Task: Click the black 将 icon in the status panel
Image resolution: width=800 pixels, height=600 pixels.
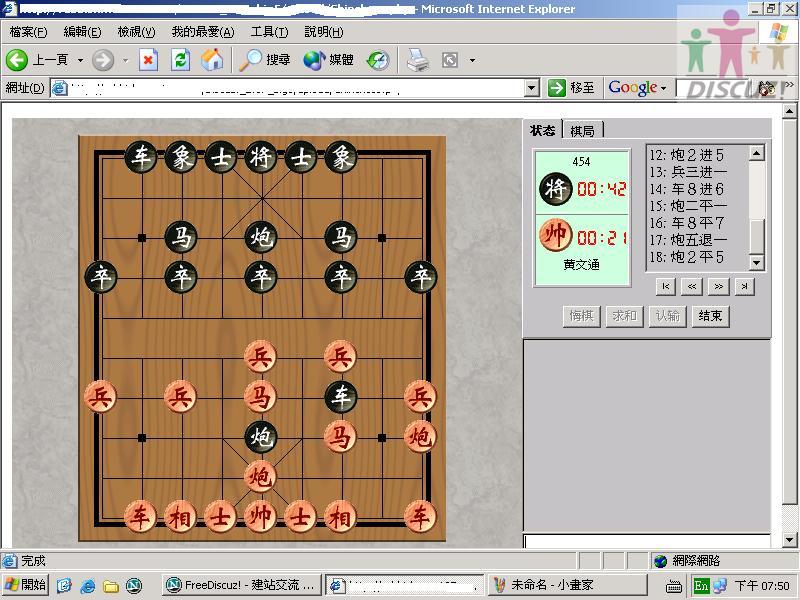Action: (x=556, y=189)
